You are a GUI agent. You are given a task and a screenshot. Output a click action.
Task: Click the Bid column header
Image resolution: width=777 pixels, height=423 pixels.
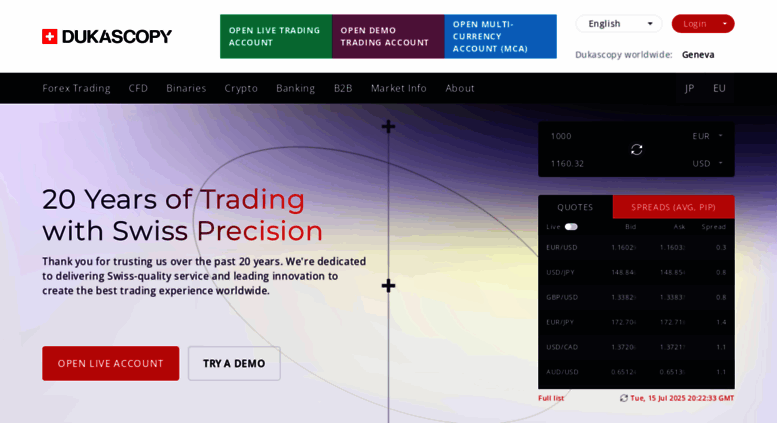tap(630, 227)
